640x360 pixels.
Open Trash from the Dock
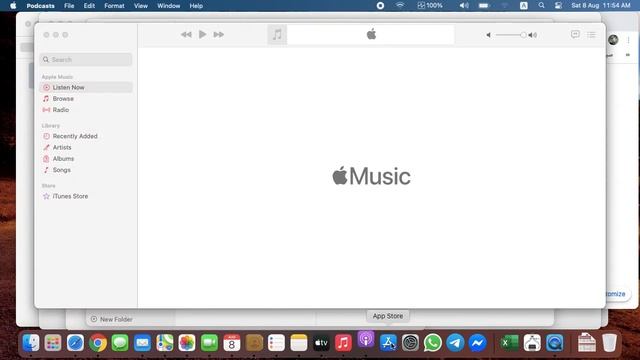pos(609,343)
